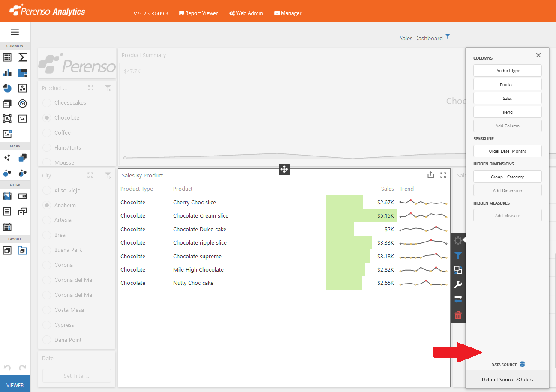Add a List Box filter

pos(7,211)
